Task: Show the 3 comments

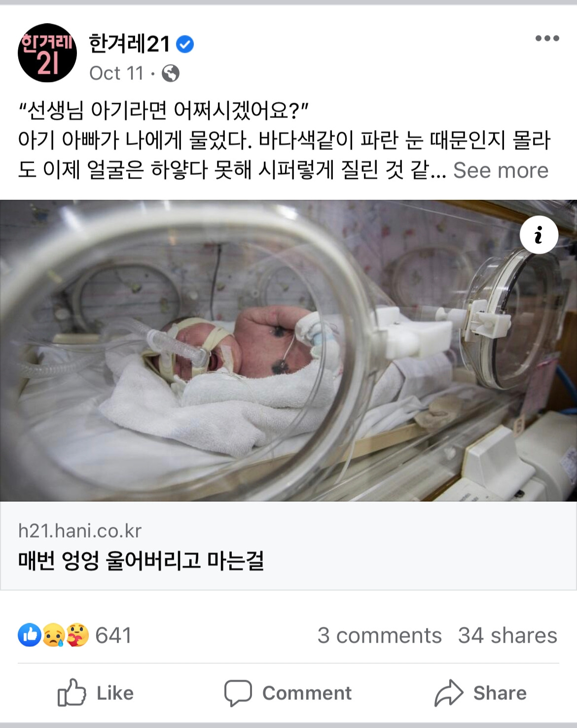Action: [x=380, y=635]
